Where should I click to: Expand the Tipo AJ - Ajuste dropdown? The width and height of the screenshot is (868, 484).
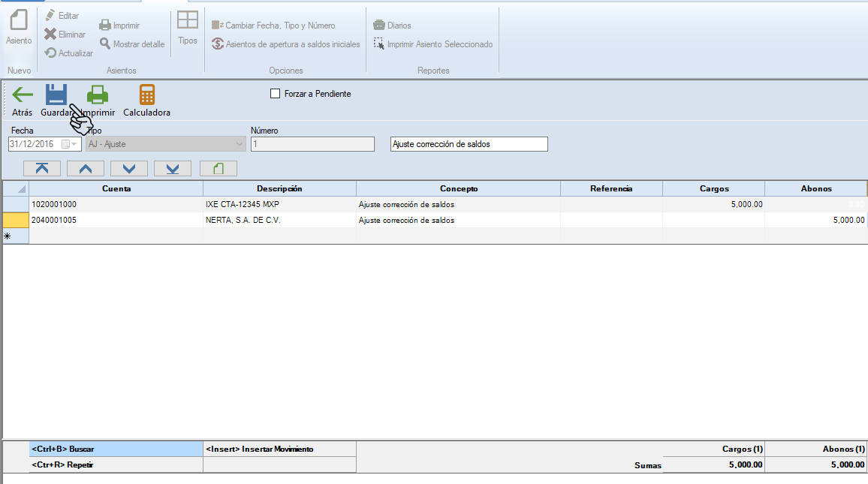pyautogui.click(x=240, y=144)
